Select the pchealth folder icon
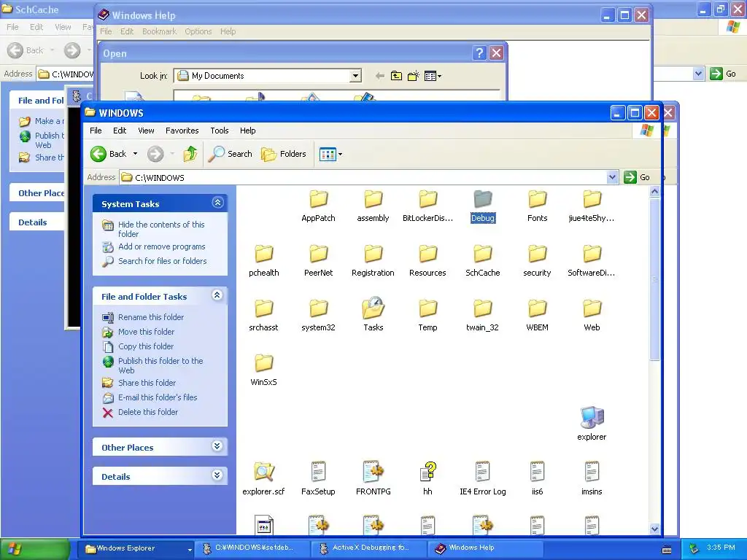This screenshot has width=747, height=560. [263, 254]
